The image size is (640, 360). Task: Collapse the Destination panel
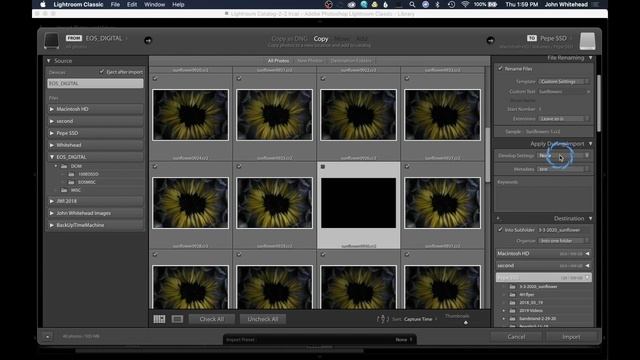(591, 218)
